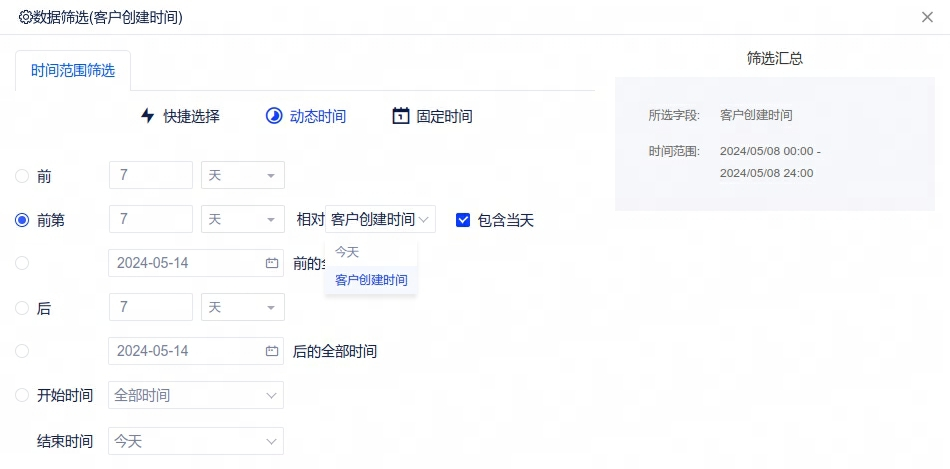Click the fixed time calendar icon

tap(400, 116)
